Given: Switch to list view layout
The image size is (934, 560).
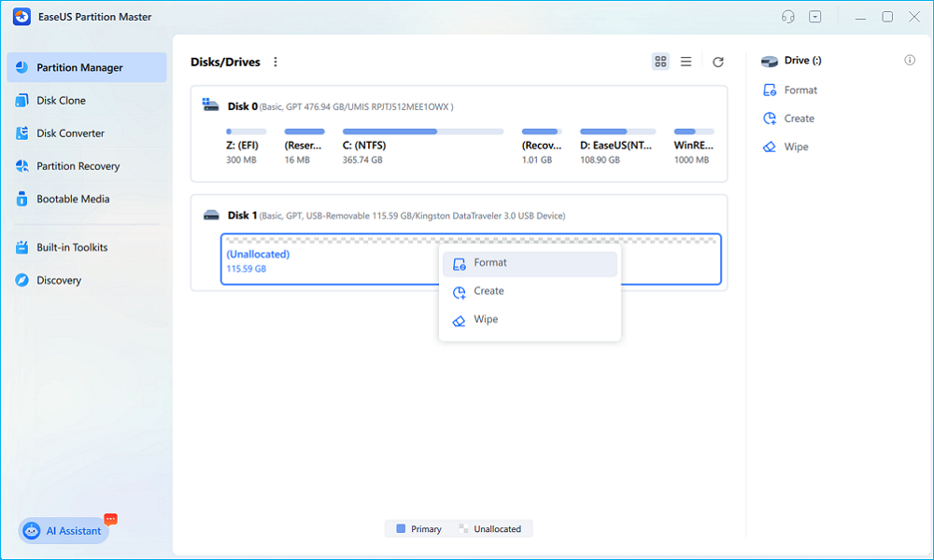Looking at the screenshot, I should click(686, 62).
